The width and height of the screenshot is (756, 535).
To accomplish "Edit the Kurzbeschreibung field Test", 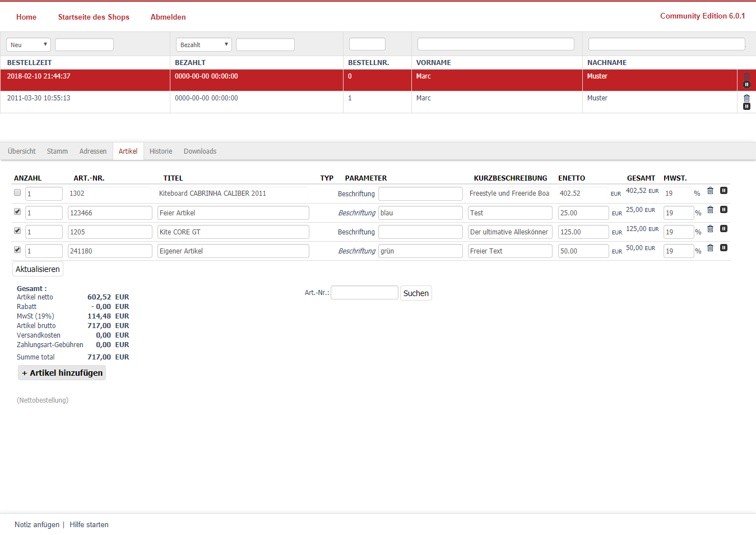I will (510, 213).
